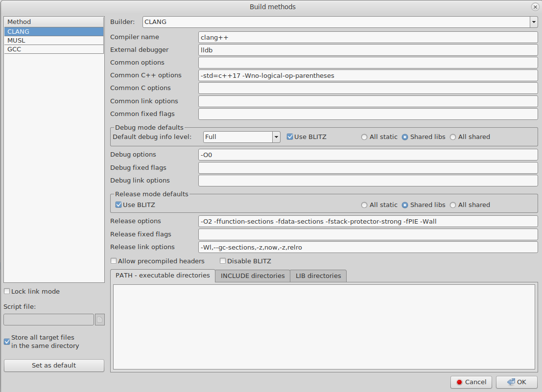This screenshot has width=542, height=392.
Task: Enable Allow precompiled headers
Action: (114, 261)
